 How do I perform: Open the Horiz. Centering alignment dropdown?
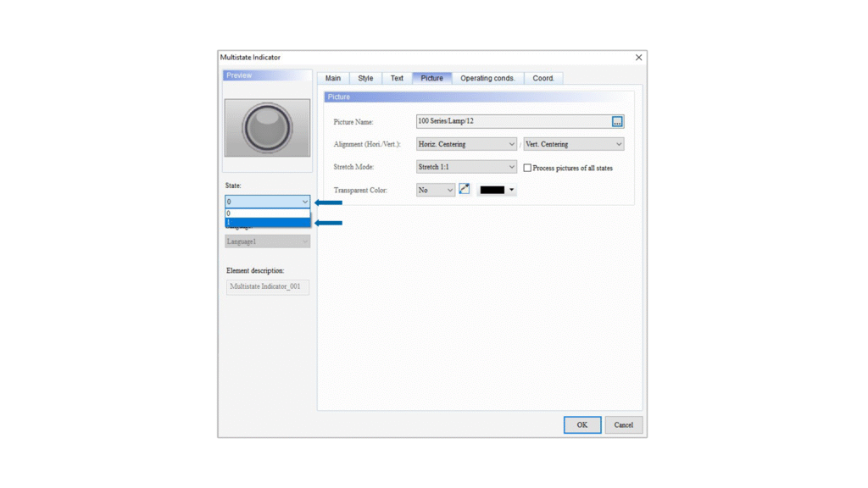point(466,144)
